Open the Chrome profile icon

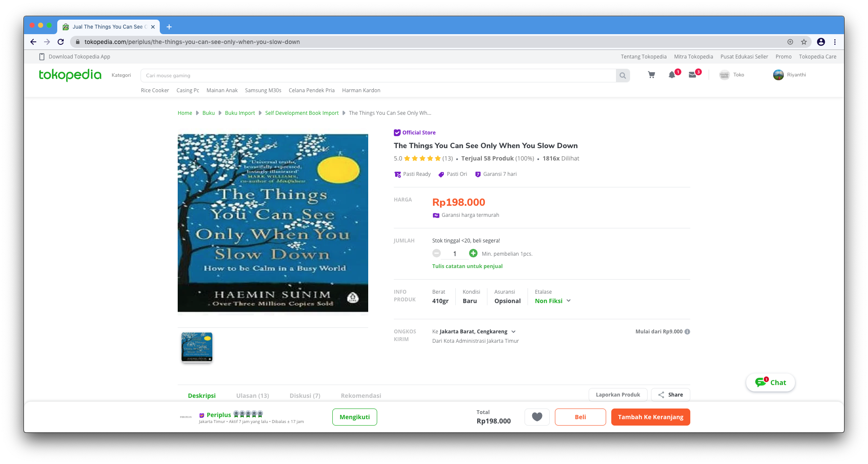(821, 42)
